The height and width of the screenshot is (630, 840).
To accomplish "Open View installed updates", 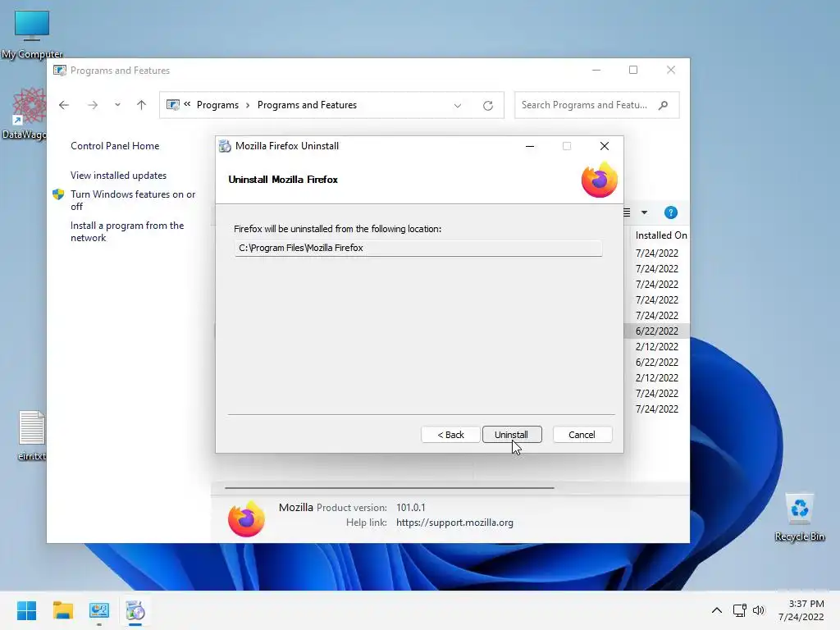I will point(118,176).
